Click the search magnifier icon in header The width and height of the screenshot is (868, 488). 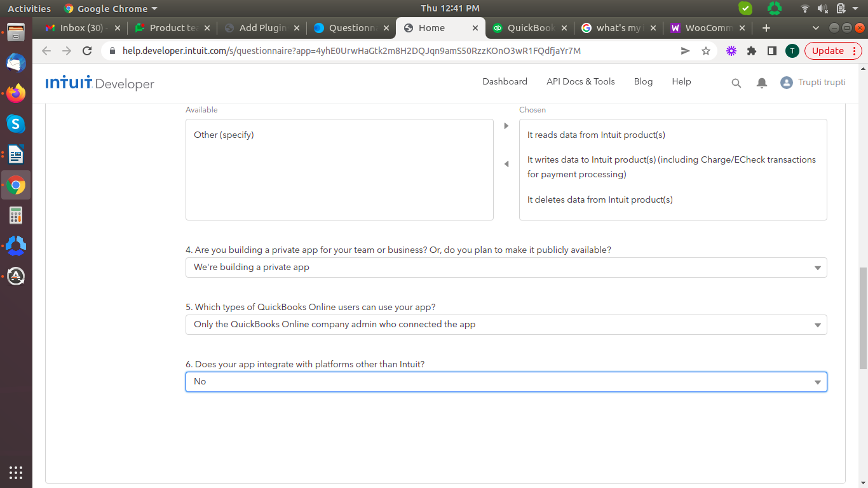[x=736, y=83]
